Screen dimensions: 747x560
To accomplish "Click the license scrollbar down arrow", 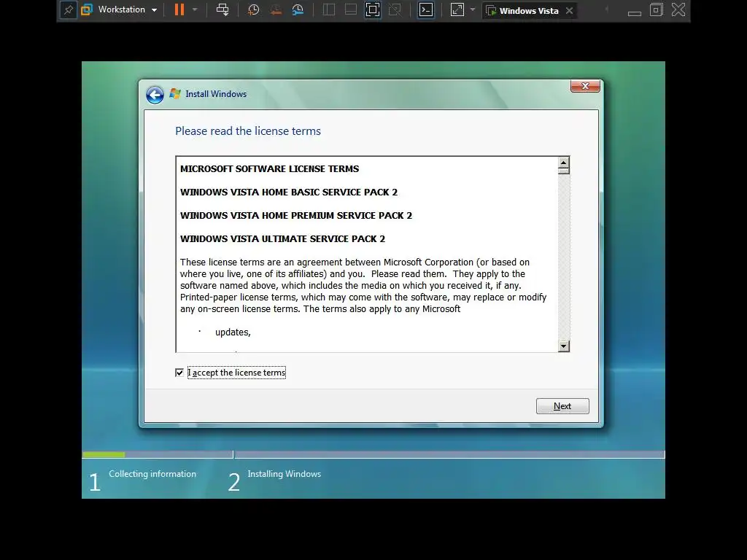I will point(564,346).
